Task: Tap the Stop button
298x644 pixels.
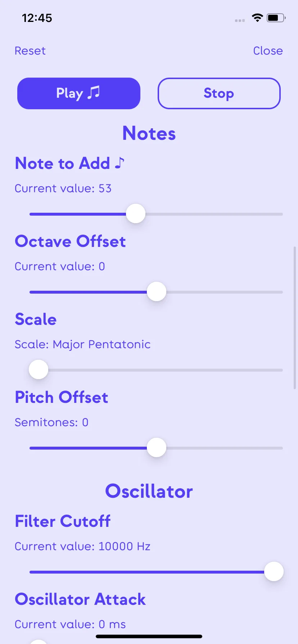Action: tap(219, 93)
